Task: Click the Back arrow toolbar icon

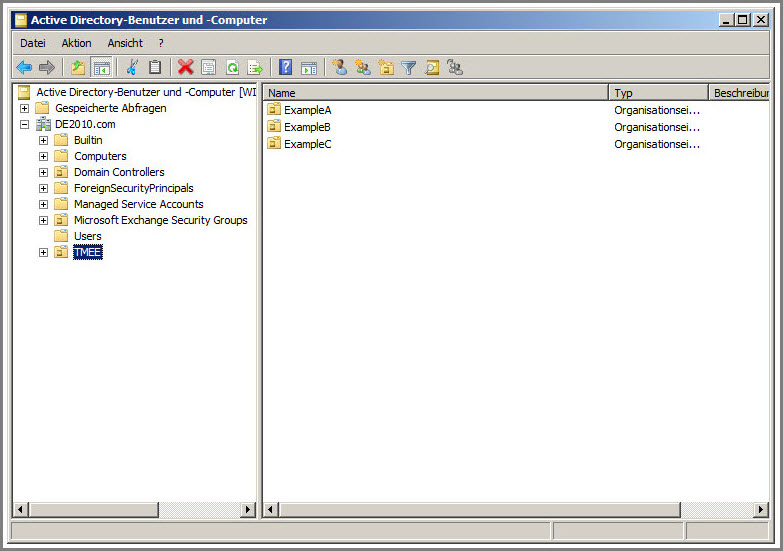Action: [x=24, y=68]
